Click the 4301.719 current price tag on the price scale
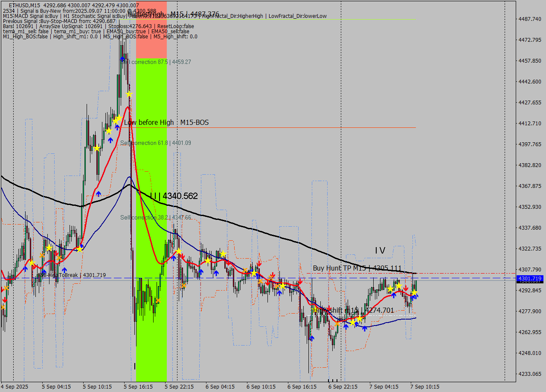Screen dimensions: 546x392 [x=529, y=278]
